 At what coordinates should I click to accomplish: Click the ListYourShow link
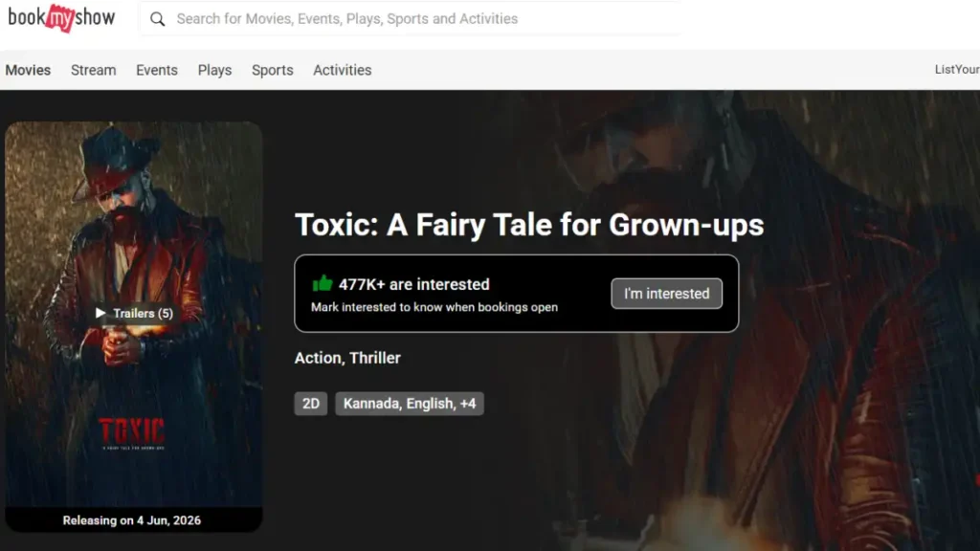pyautogui.click(x=956, y=70)
